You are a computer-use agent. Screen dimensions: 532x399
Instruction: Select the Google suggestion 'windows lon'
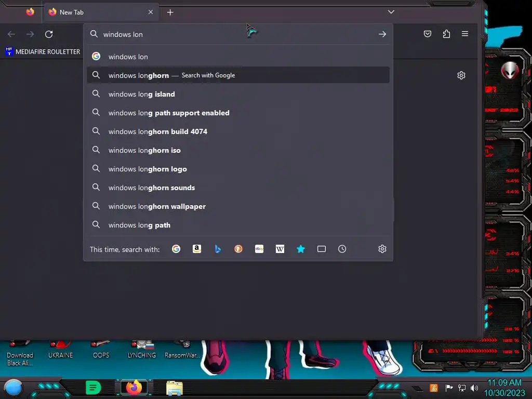238,57
